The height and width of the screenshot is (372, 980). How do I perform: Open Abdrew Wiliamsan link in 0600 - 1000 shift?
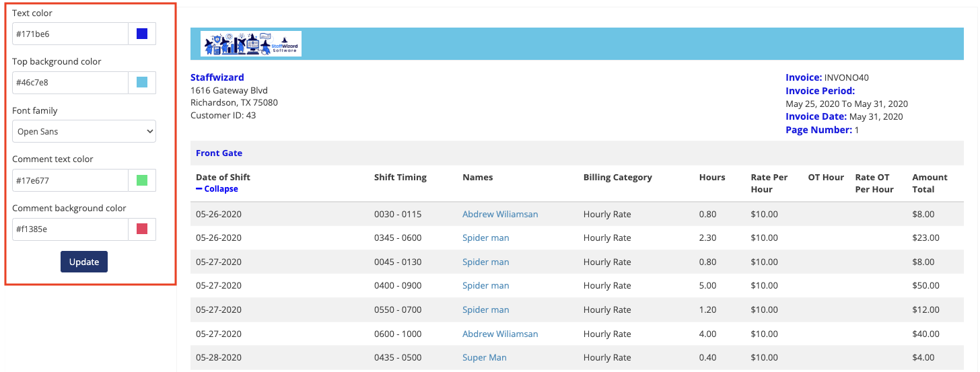(x=500, y=334)
